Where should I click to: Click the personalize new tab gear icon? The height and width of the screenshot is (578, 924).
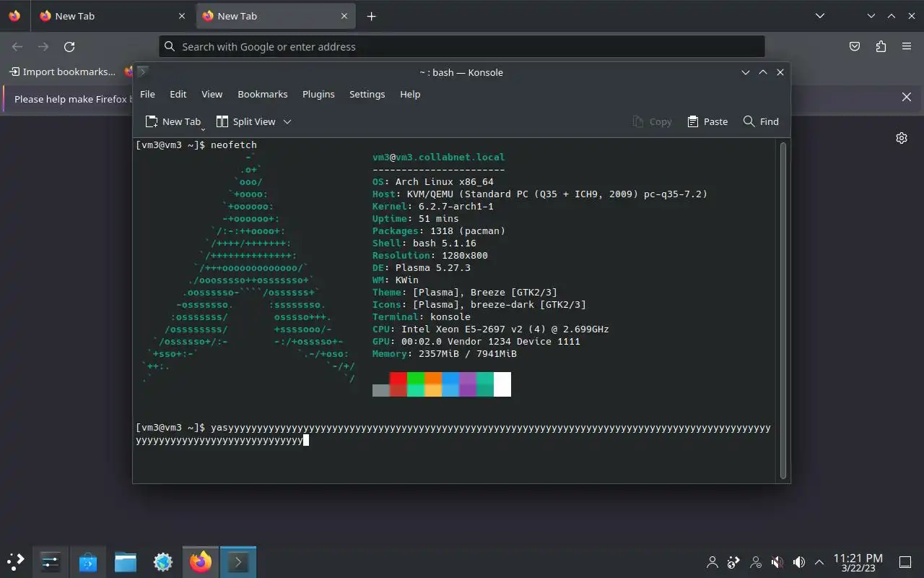tap(902, 138)
